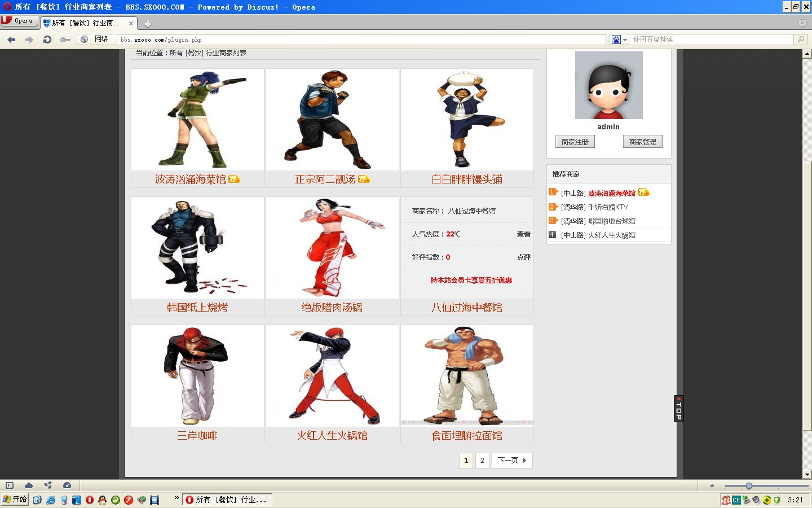Click the 商家注册 button
812x508 pixels.
pos(575,142)
